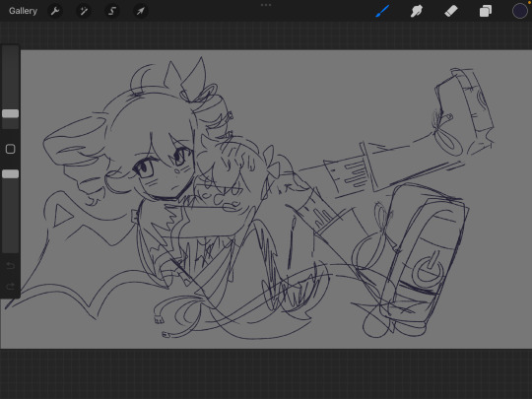Viewport: 532px width, 399px height.
Task: Select the Brush tool
Action: (x=382, y=11)
